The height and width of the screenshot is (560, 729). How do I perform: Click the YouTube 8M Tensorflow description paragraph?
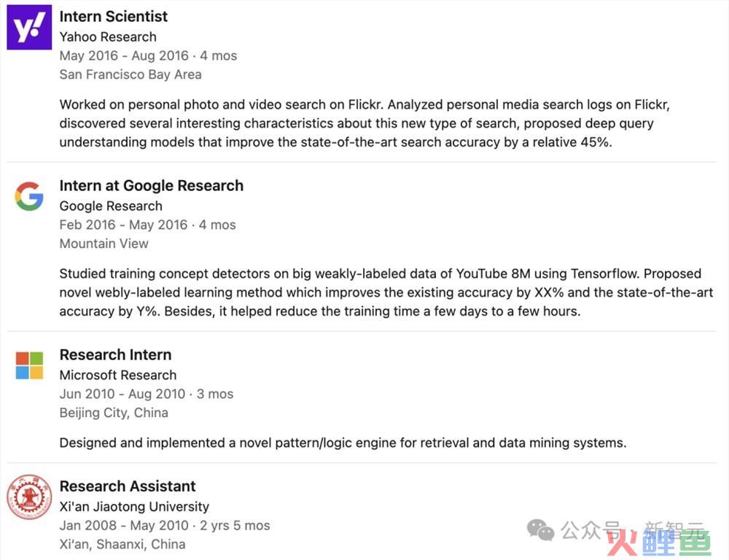point(386,292)
